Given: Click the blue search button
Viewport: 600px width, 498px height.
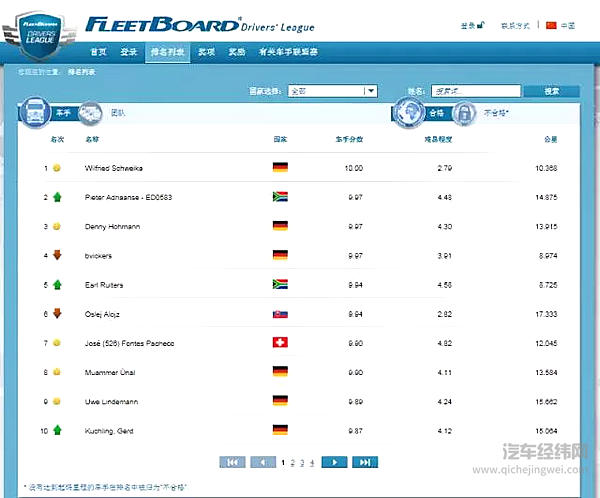Looking at the screenshot, I should click(x=552, y=91).
